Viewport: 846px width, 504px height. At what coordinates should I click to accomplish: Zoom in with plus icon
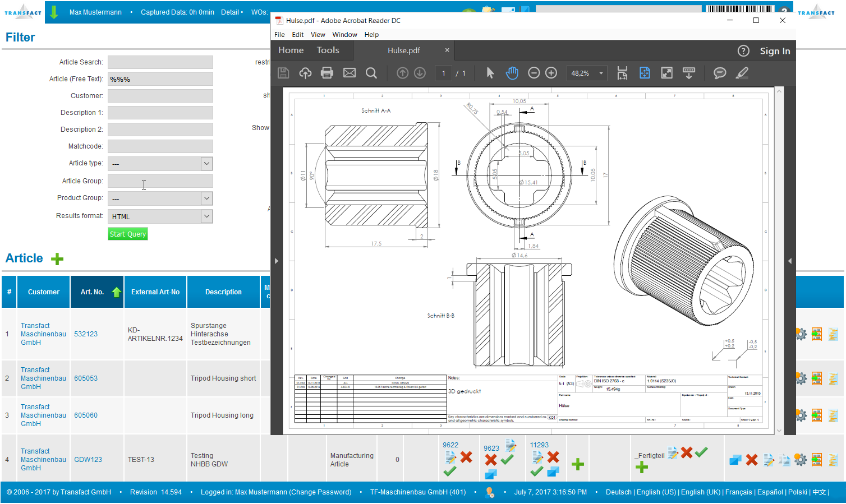tap(551, 73)
